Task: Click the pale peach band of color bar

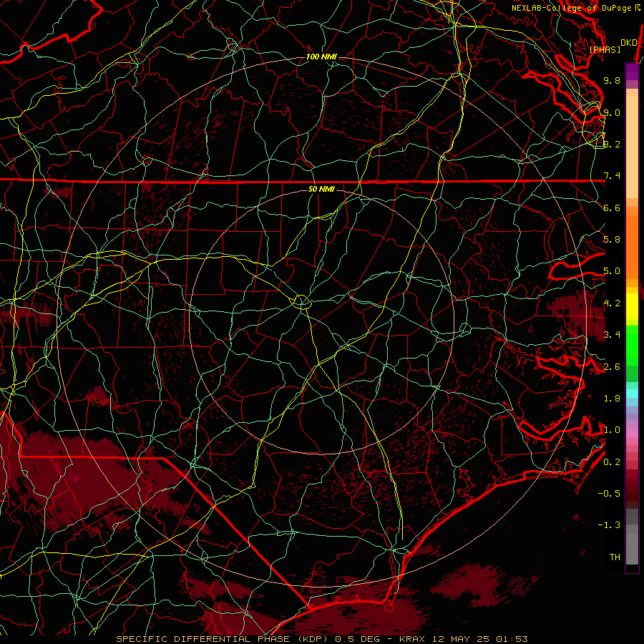Action: (632, 148)
